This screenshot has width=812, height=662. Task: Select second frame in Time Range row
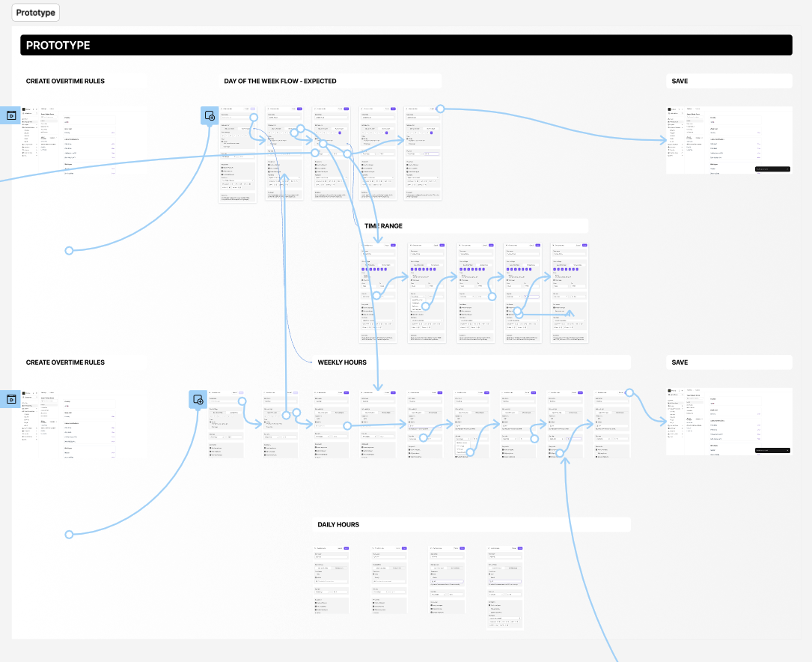pos(427,293)
